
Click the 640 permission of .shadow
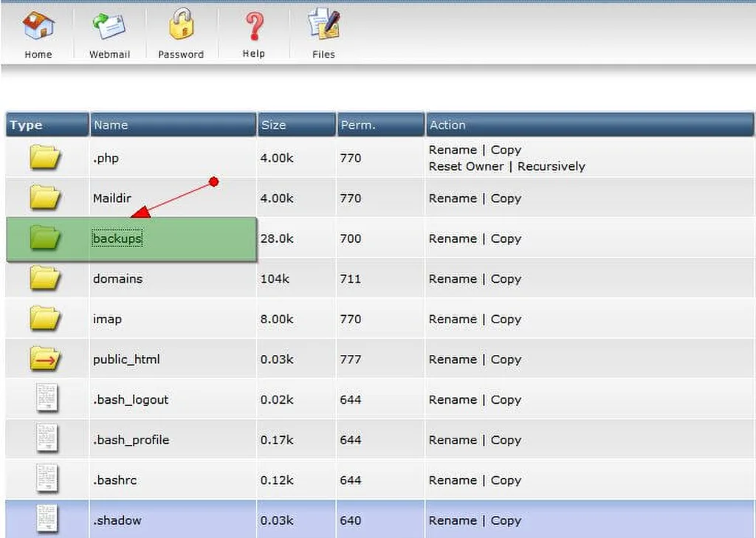[351, 520]
